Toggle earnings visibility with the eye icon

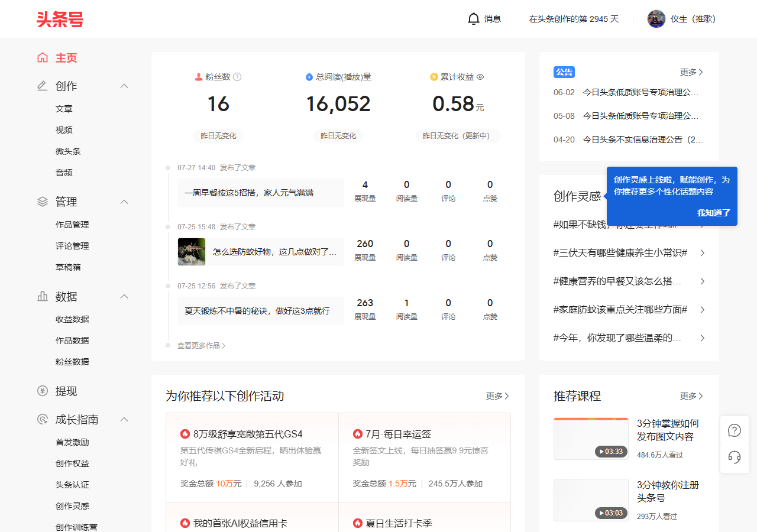coord(480,77)
